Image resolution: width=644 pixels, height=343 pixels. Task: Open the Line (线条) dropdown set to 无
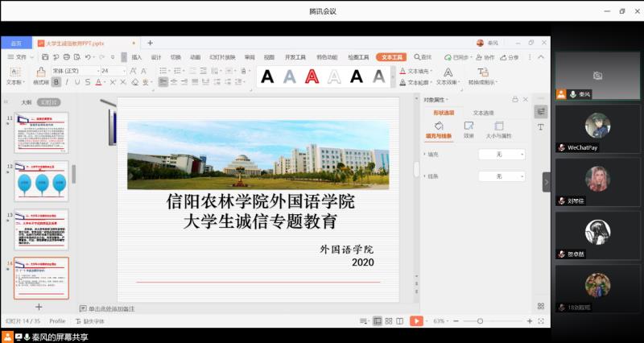502,176
